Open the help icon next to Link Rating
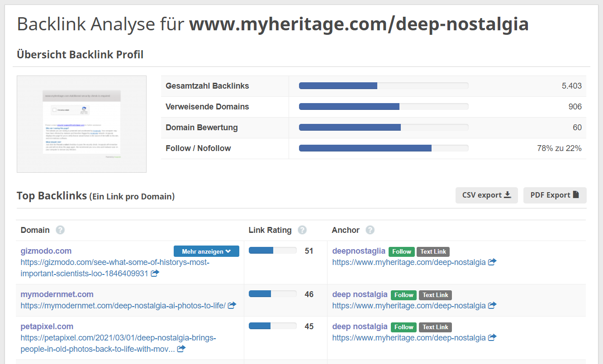603x364 pixels. click(x=302, y=230)
